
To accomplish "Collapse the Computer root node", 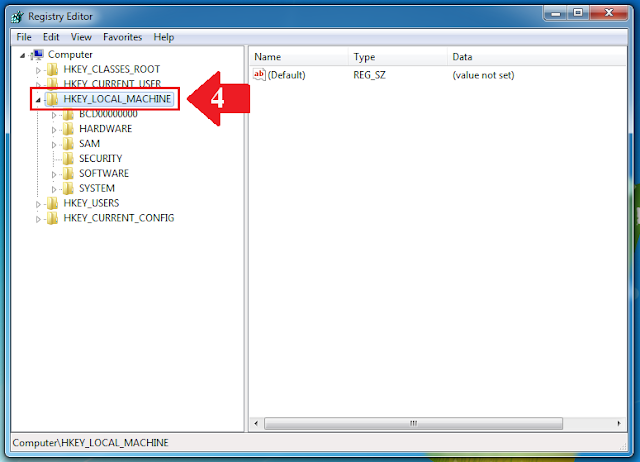I will click(x=22, y=56).
